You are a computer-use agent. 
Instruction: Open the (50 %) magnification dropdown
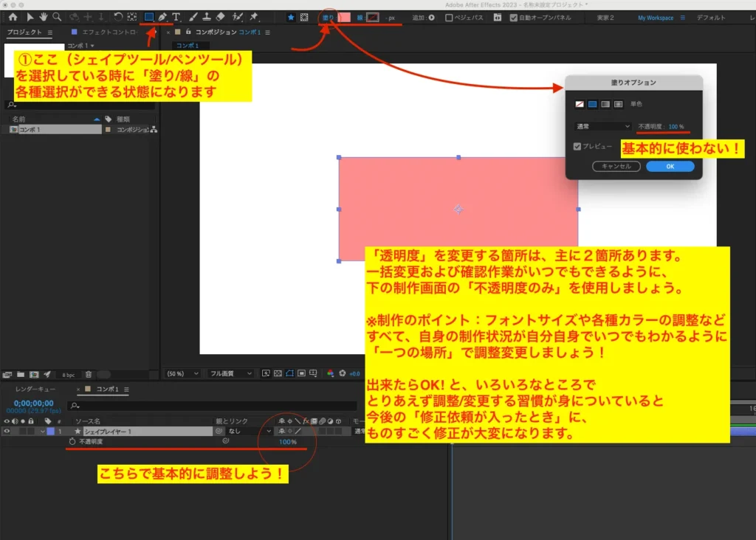coord(181,374)
